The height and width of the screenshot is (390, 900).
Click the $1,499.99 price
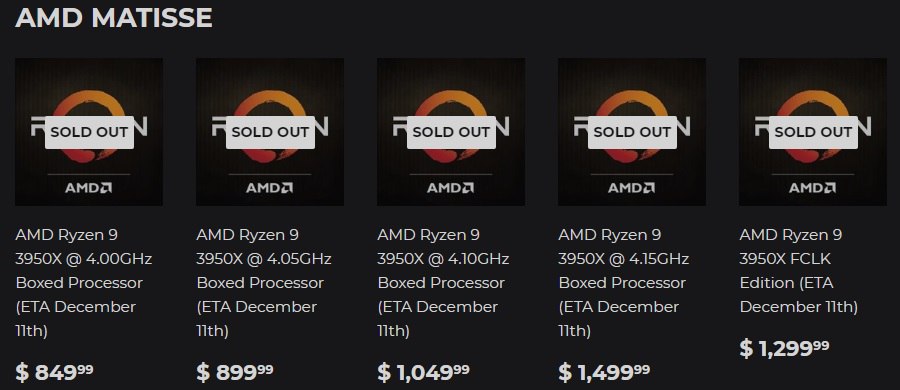pos(604,372)
